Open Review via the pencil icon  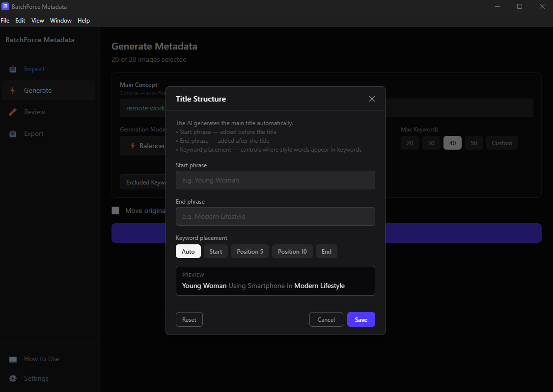[x=12, y=112]
